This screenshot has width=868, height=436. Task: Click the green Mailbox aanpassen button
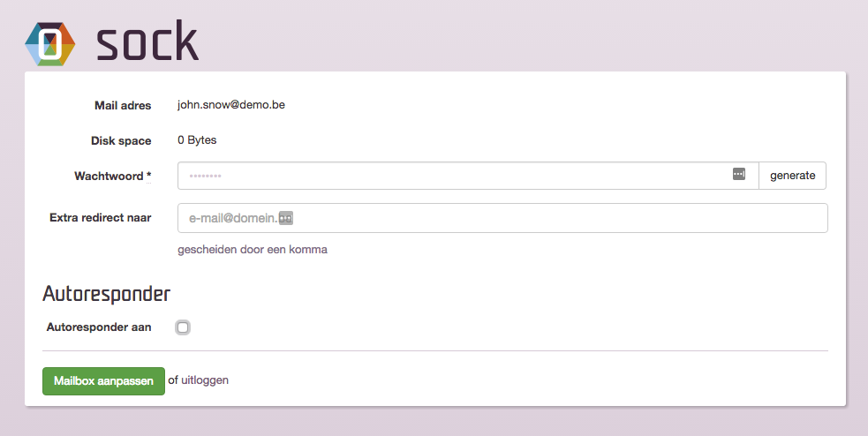(103, 381)
